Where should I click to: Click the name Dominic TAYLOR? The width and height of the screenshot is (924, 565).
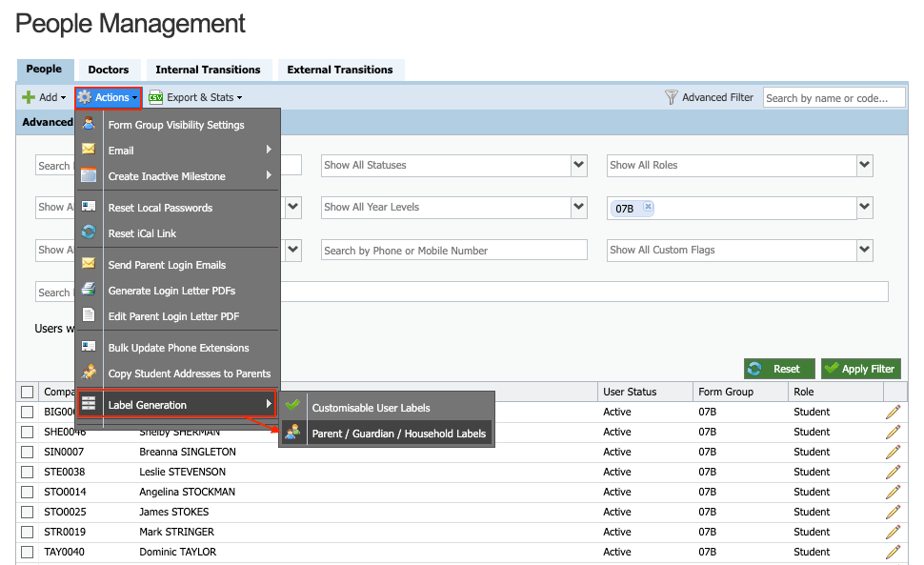pyautogui.click(x=177, y=552)
